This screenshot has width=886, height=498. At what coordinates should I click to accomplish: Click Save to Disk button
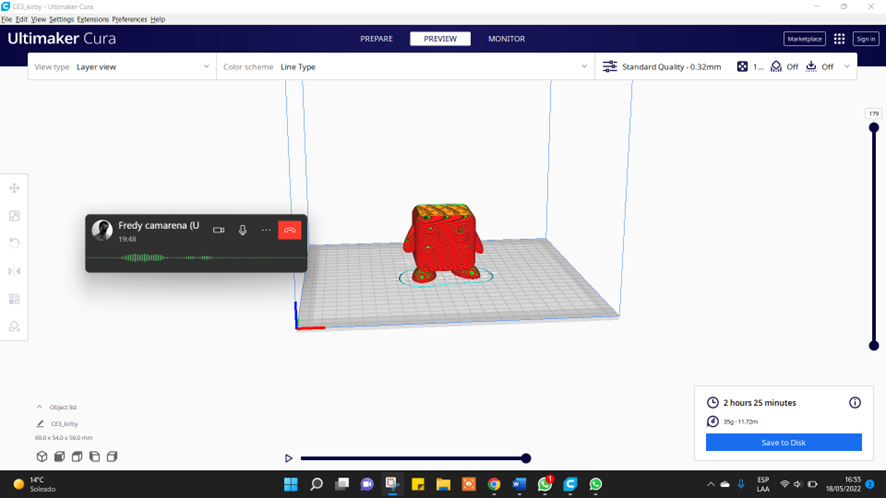tap(783, 442)
